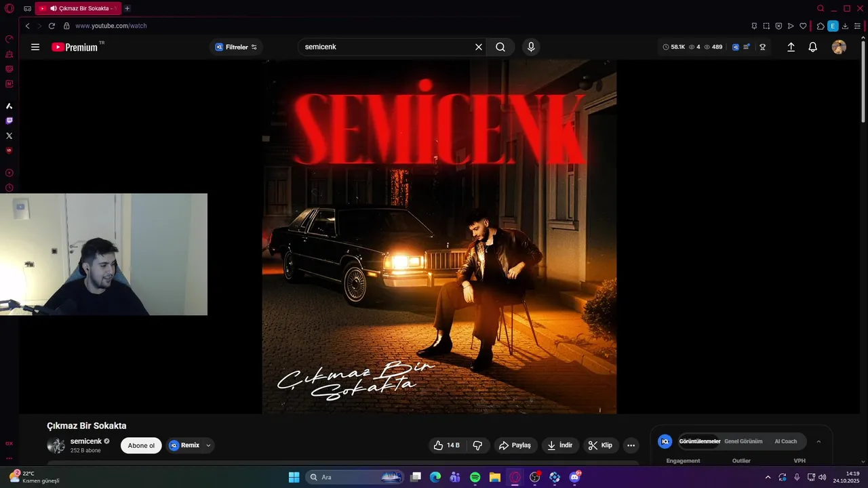Open GX Cleaner in sidebar
This screenshot has height=488, width=868.
coord(9,54)
